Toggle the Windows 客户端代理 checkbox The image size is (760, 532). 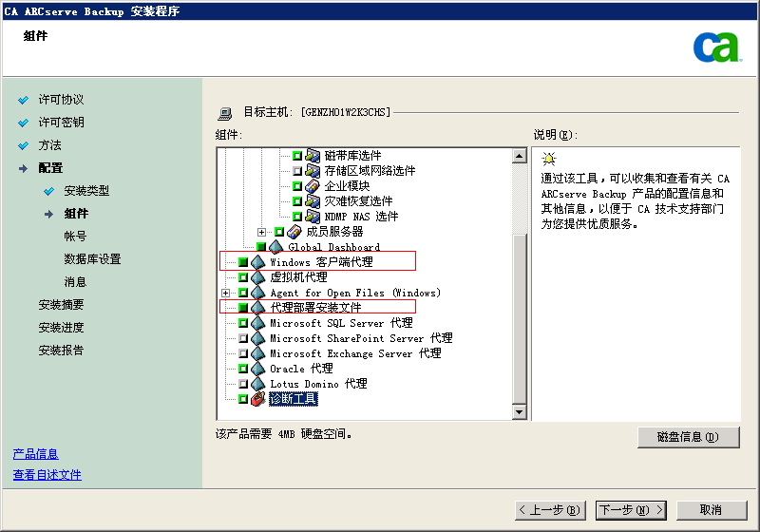[243, 262]
